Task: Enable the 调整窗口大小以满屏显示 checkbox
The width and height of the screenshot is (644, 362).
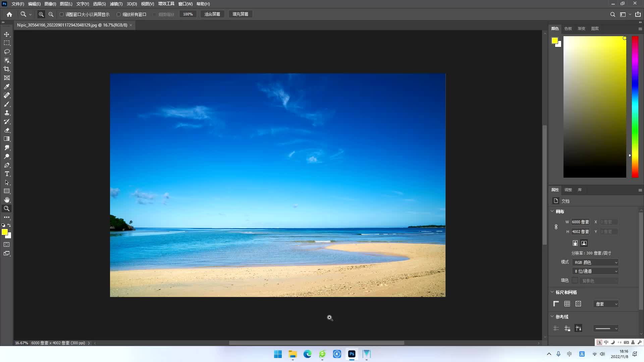Action: [61, 14]
